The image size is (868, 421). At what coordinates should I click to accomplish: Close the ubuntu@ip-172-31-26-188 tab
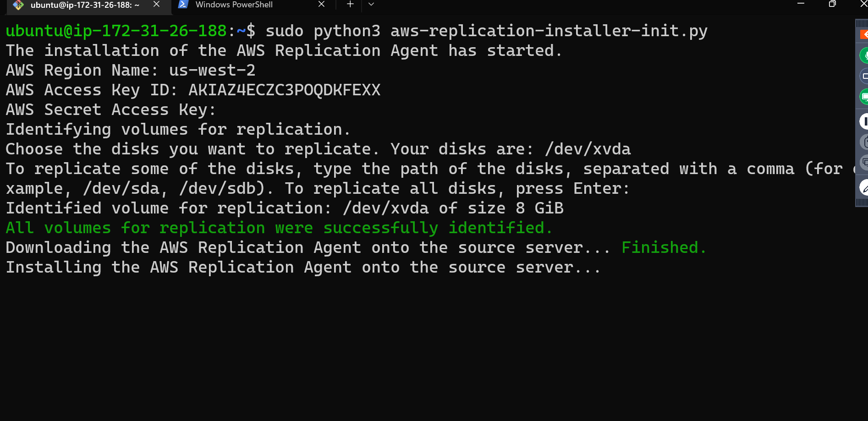point(156,4)
